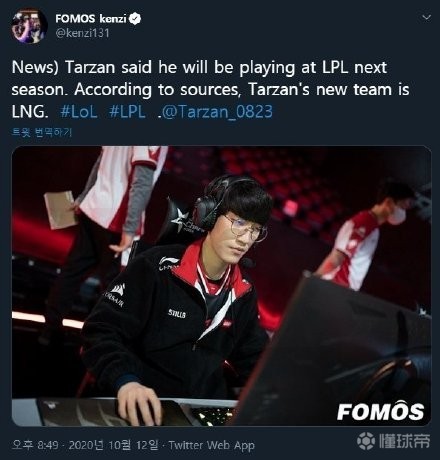The height and width of the screenshot is (460, 440).
Task: Open FOMOS kenzi profile avatar
Action: [x=29, y=26]
